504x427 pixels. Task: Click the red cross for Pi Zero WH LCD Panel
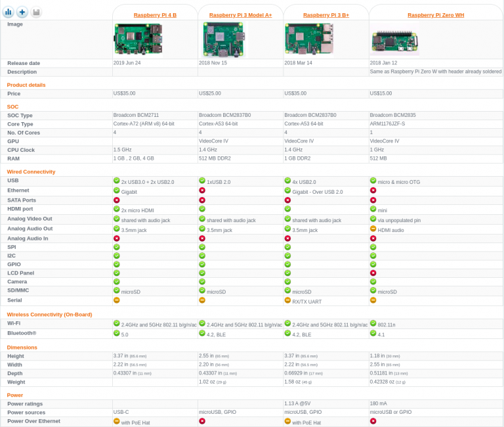[x=373, y=273]
